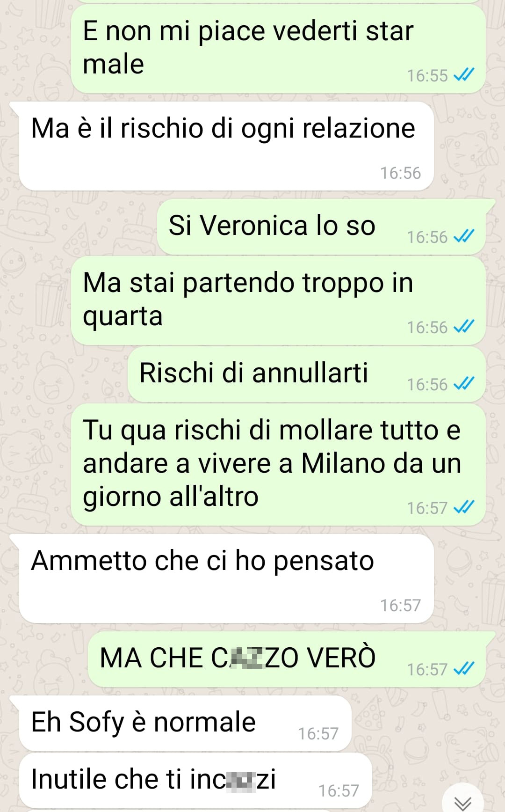505x812 pixels.
Task: Tap the scroll-to-bottom double chevron button
Action: (x=463, y=801)
